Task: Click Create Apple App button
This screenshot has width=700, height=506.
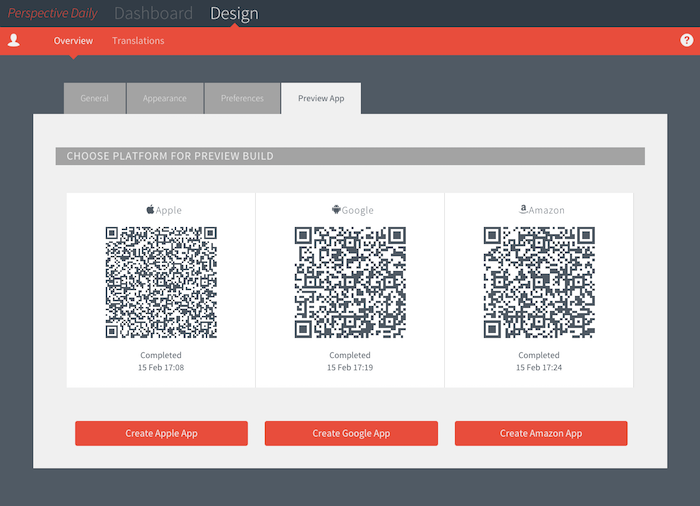Action: pos(161,433)
